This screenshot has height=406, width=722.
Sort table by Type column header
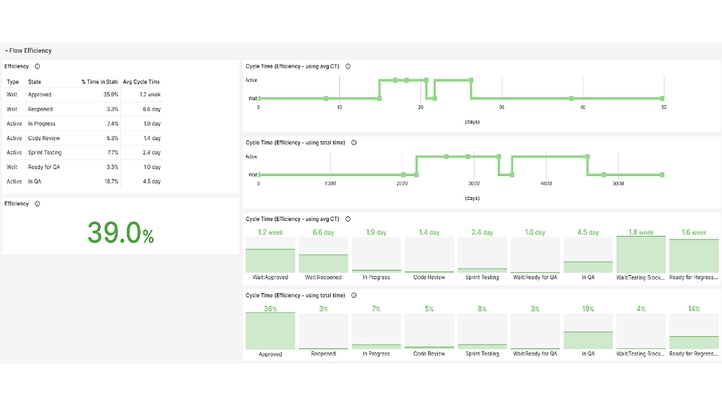pos(13,81)
